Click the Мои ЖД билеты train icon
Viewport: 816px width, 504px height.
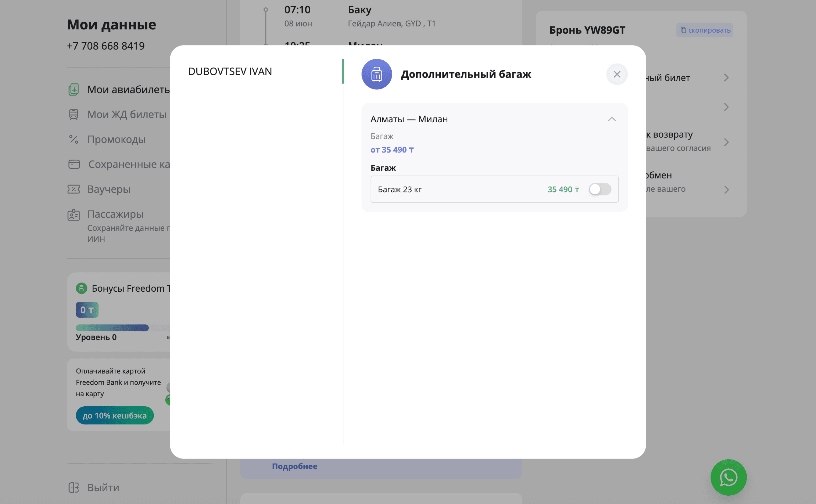74,114
